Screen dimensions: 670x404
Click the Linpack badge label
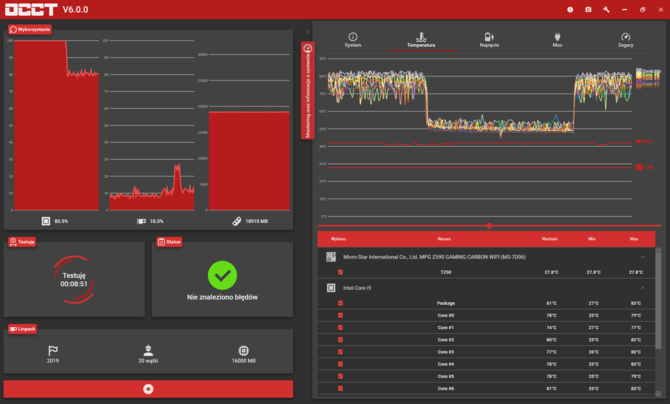click(x=23, y=329)
